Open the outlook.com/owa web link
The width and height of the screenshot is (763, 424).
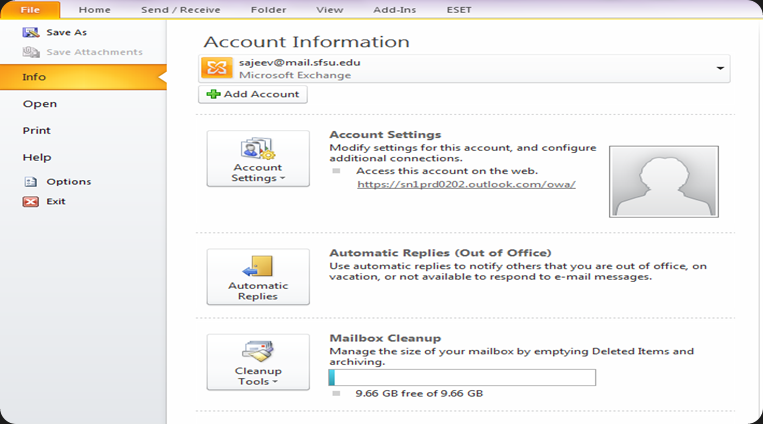(466, 185)
